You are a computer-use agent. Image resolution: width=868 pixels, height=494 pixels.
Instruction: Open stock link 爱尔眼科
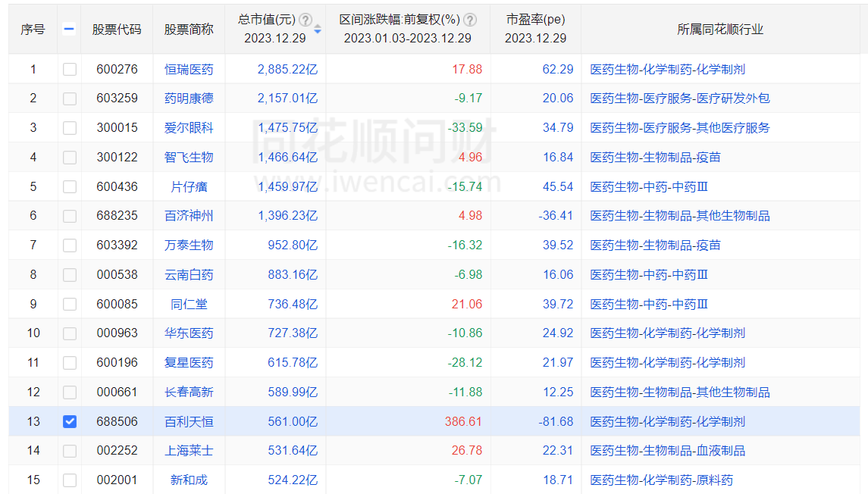point(189,128)
